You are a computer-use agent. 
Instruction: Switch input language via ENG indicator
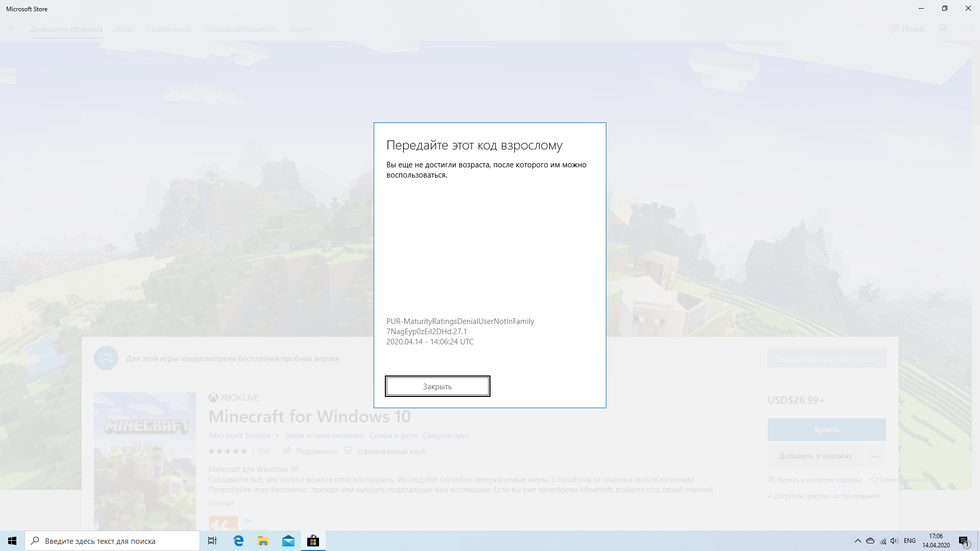[x=910, y=541]
